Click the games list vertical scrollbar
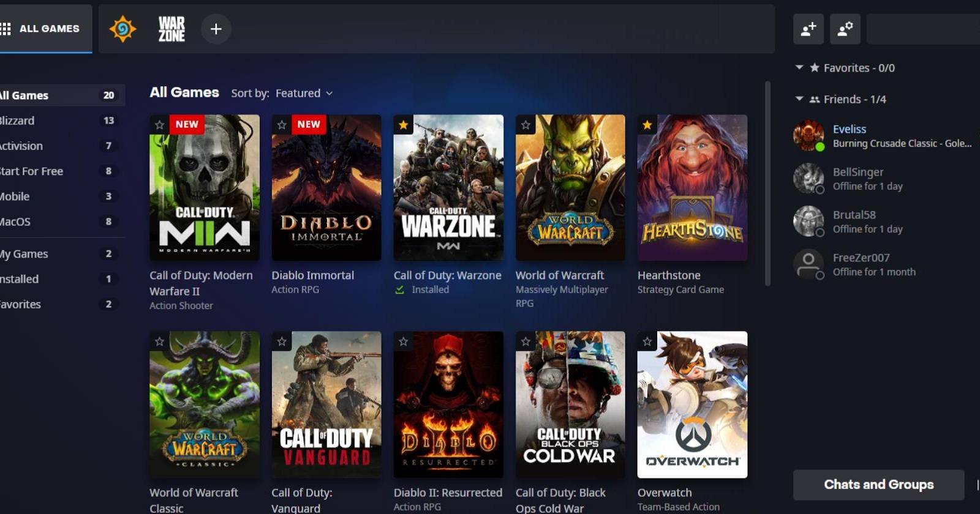The height and width of the screenshot is (514, 980). point(768,184)
